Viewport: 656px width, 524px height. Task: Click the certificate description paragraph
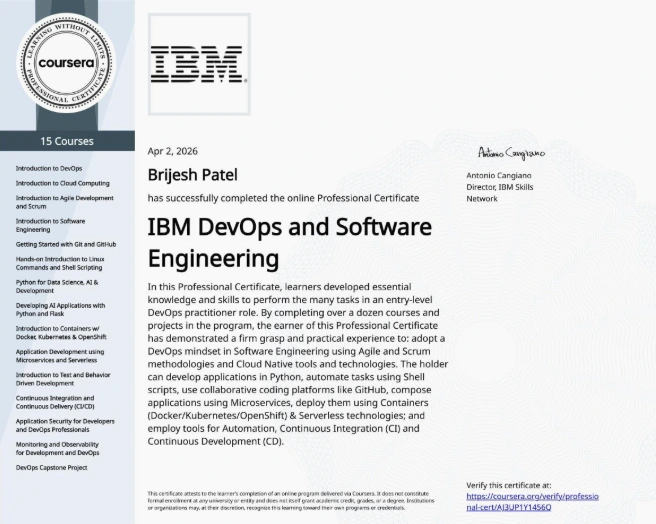coord(298,364)
